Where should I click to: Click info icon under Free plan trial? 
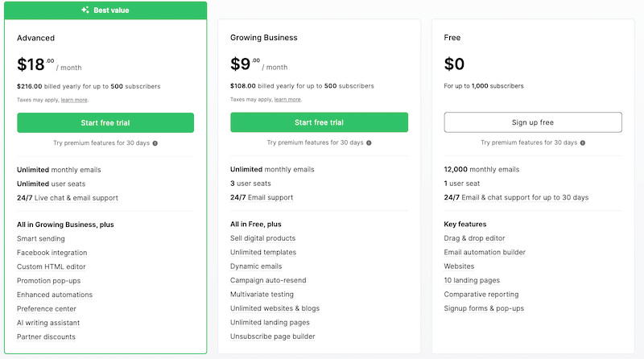583,143
